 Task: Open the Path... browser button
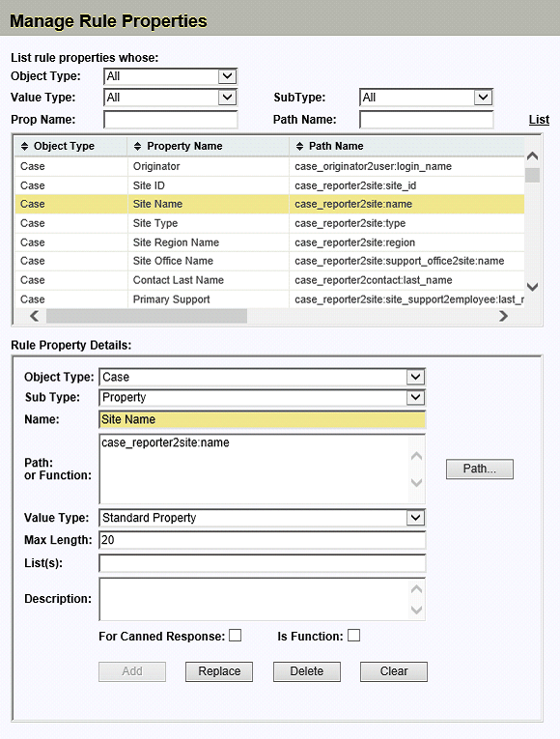(480, 469)
